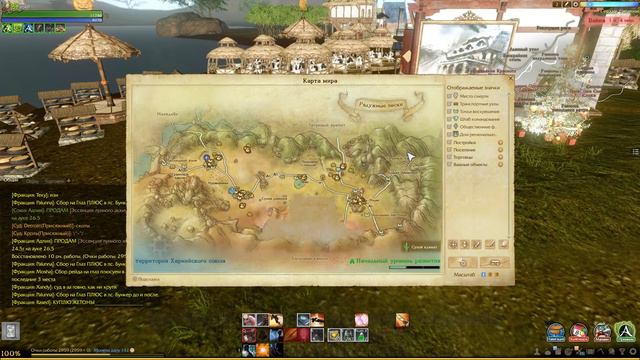This screenshot has width=640, height=360.
Task: Toggle the Подсказка option below the map
Action: (x=146, y=279)
